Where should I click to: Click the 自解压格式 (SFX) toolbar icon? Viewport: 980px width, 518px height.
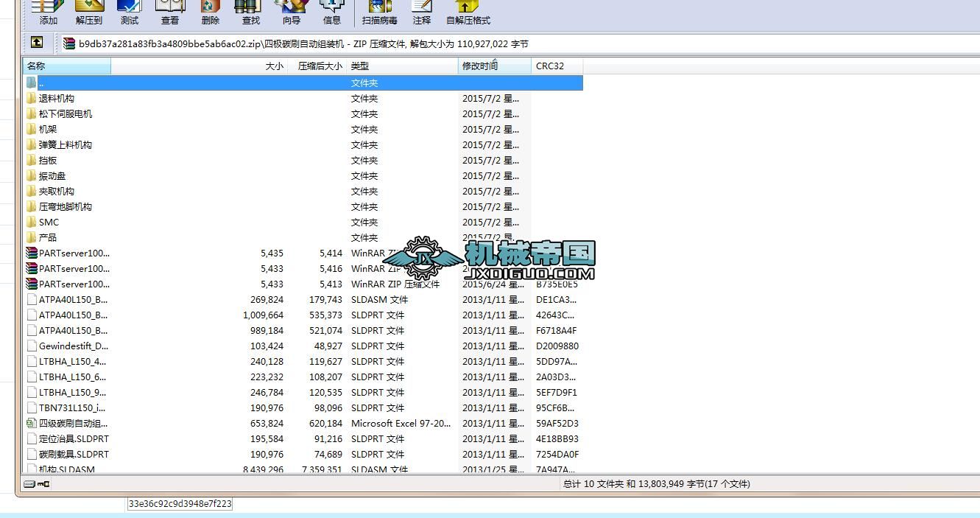(x=468, y=7)
